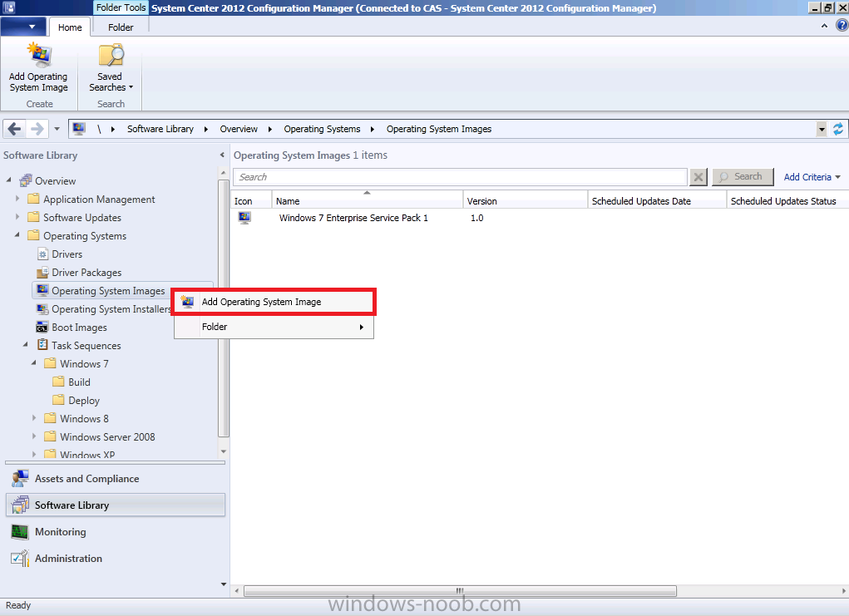Collapse the Task Sequences tree node
The image size is (849, 616).
point(26,345)
